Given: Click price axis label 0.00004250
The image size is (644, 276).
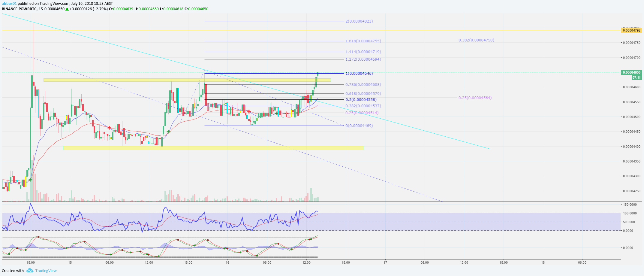Looking at the screenshot, I should pyautogui.click(x=631, y=191).
